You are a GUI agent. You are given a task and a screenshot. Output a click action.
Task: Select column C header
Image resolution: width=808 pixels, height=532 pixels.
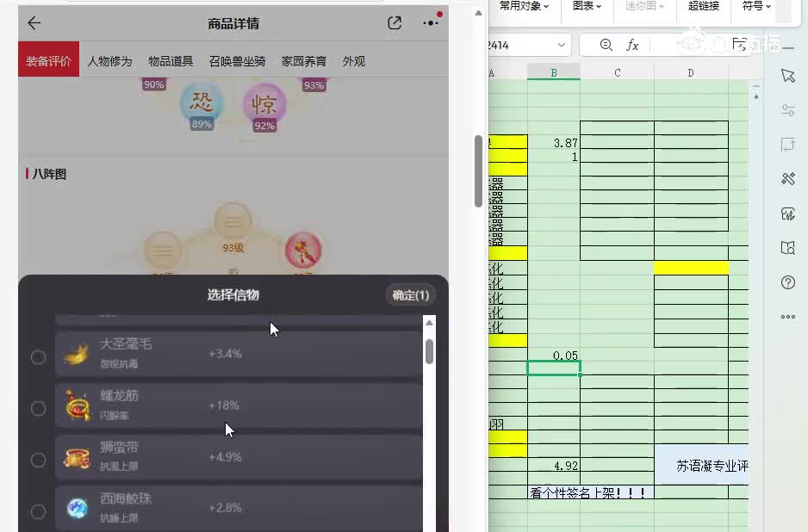tap(617, 72)
